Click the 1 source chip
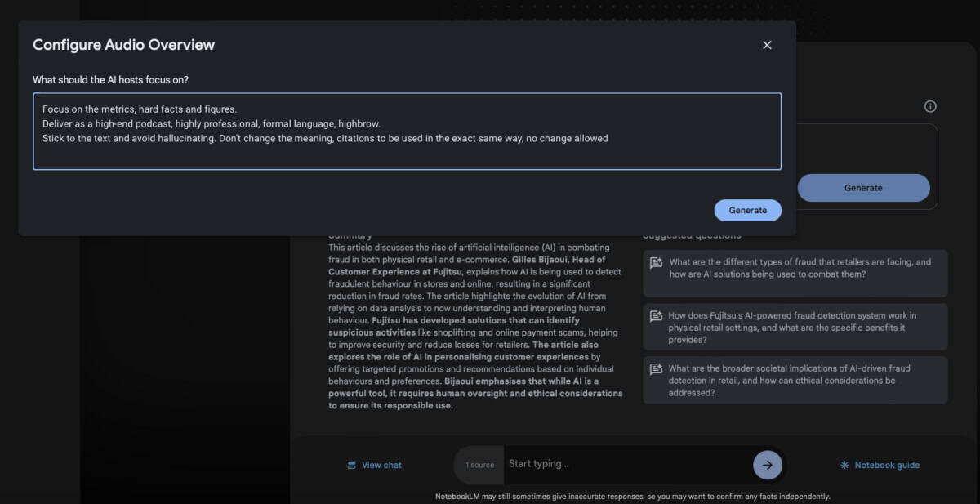This screenshot has width=980, height=504. pos(480,465)
